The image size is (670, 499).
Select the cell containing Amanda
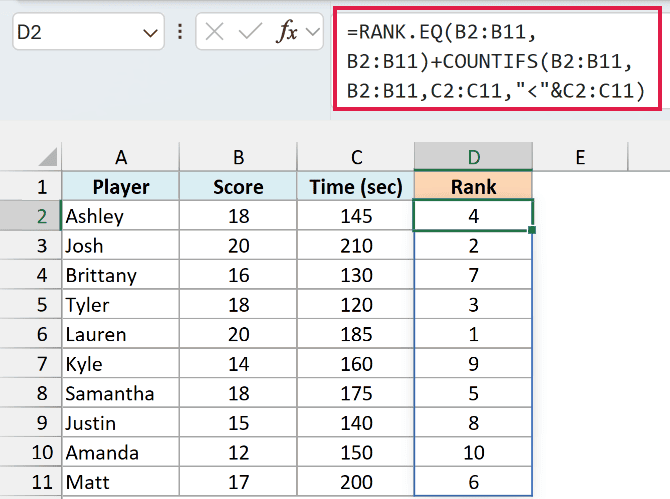coord(120,452)
